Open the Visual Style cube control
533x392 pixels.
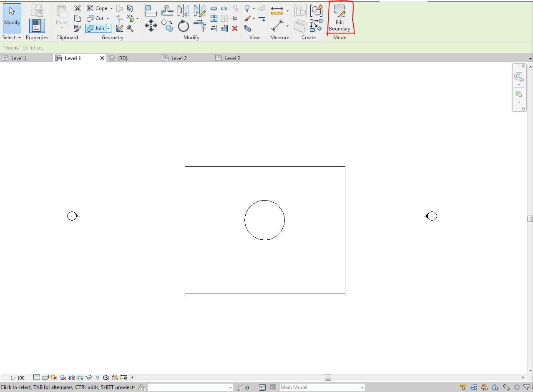[45, 377]
